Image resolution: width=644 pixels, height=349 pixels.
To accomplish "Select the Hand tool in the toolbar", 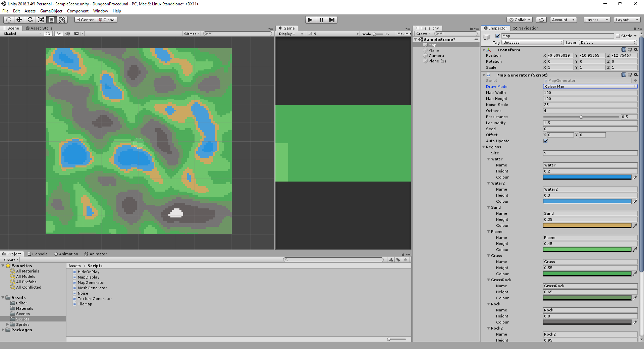I will [8, 20].
